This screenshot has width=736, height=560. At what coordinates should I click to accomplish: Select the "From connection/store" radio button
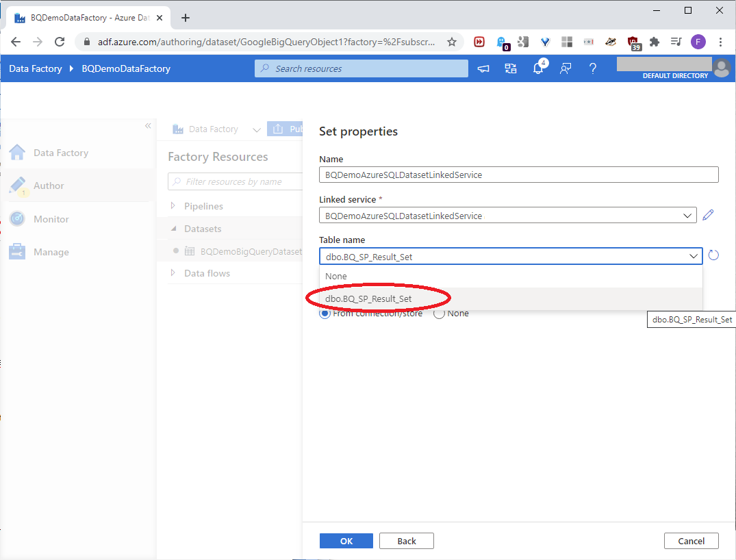coord(325,314)
